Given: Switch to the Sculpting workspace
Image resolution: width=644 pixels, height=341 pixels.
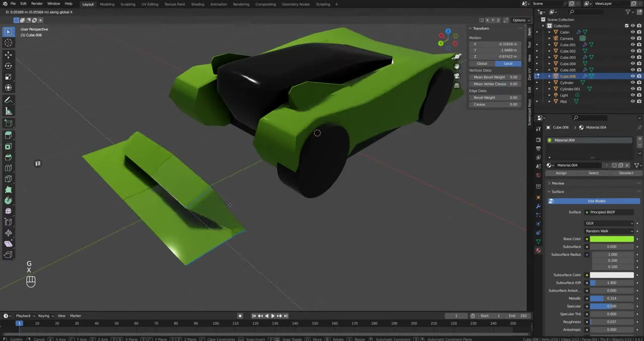Looking at the screenshot, I should pos(128,4).
